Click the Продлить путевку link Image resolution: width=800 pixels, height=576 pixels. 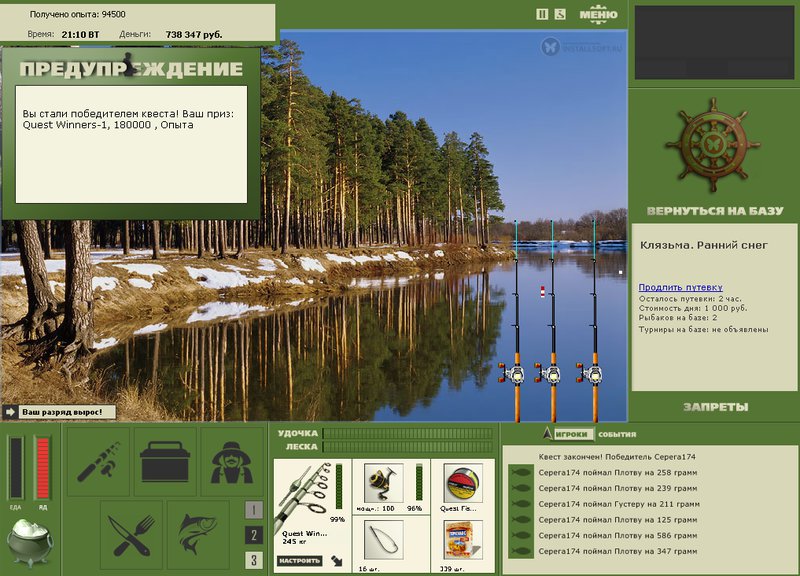[680, 287]
